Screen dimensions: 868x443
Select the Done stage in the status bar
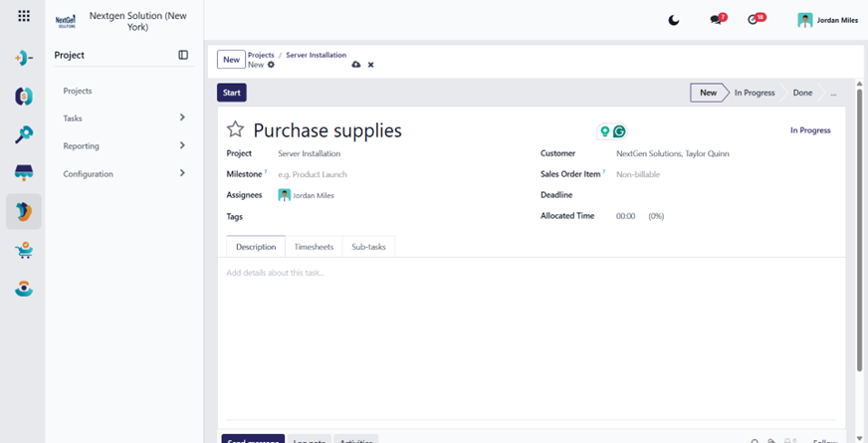click(x=802, y=93)
